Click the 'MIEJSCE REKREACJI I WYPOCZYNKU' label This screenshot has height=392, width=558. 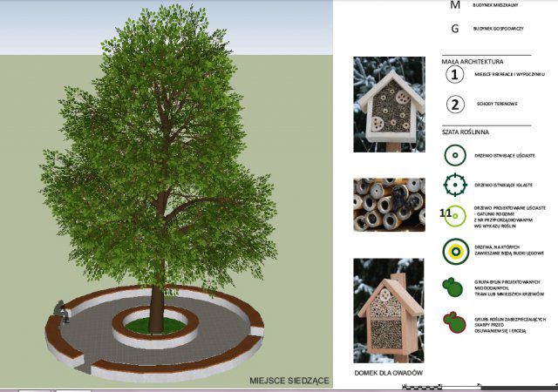[509, 74]
